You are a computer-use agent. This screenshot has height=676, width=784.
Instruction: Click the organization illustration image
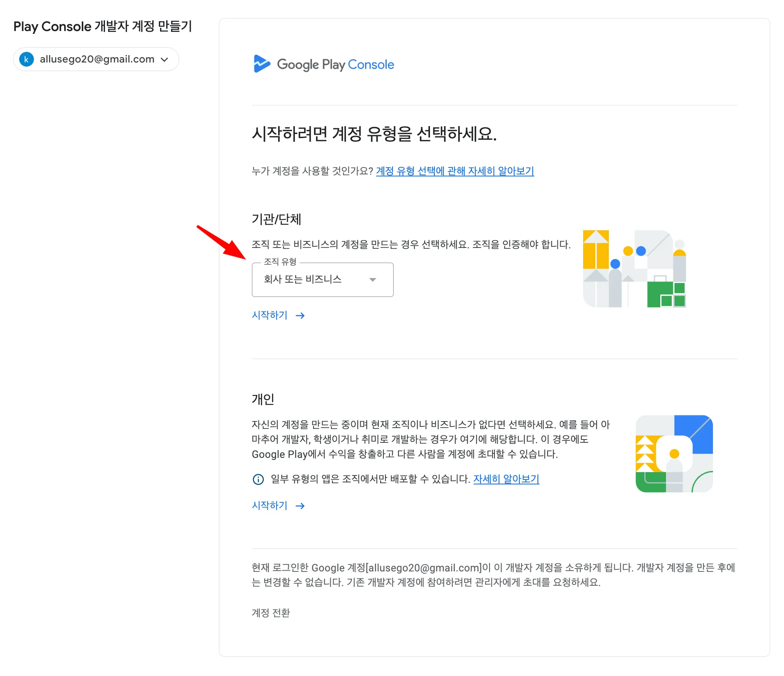634,269
